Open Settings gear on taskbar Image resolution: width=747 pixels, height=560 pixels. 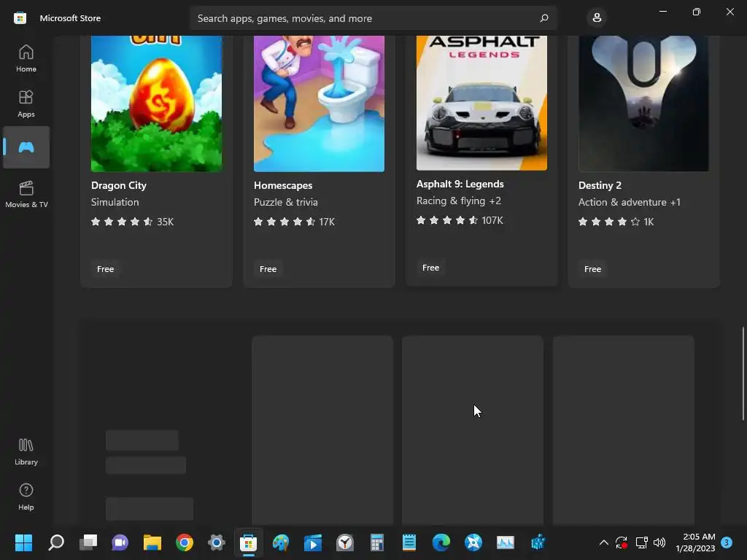pos(216,542)
